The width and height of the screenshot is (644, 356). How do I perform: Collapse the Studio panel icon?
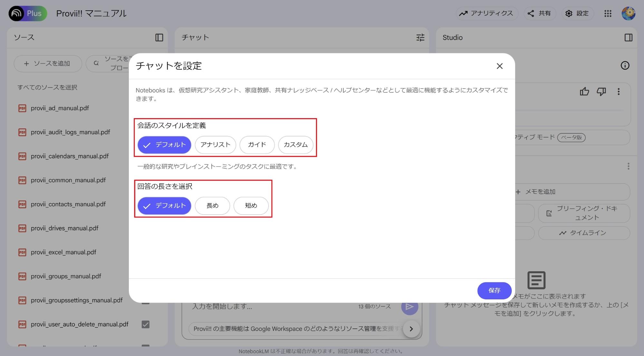[628, 38]
